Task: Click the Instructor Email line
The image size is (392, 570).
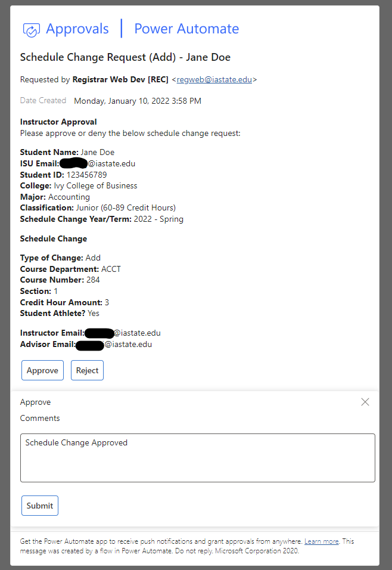Action: pos(91,333)
